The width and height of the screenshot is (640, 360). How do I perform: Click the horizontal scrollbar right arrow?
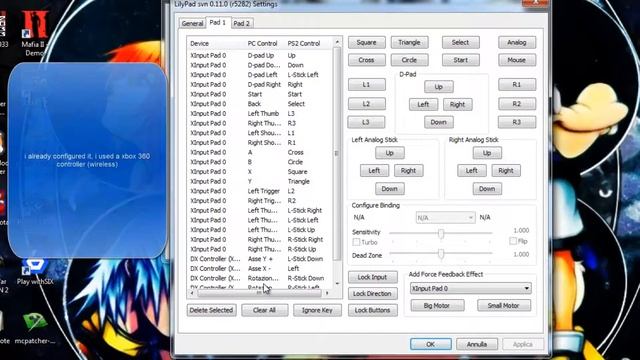(x=327, y=293)
